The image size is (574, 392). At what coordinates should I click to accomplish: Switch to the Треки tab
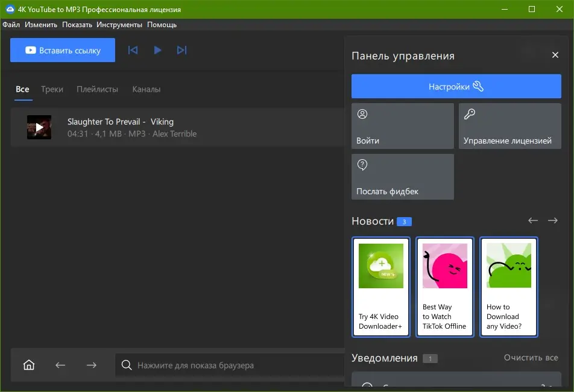point(52,89)
